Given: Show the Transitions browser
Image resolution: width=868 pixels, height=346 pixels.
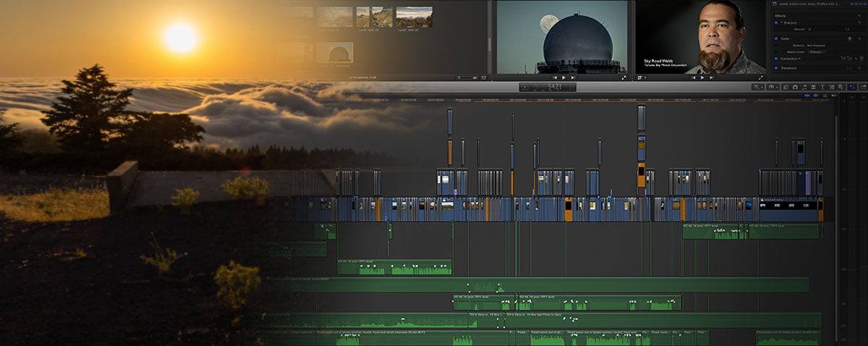Looking at the screenshot, I should pyautogui.click(x=813, y=87).
